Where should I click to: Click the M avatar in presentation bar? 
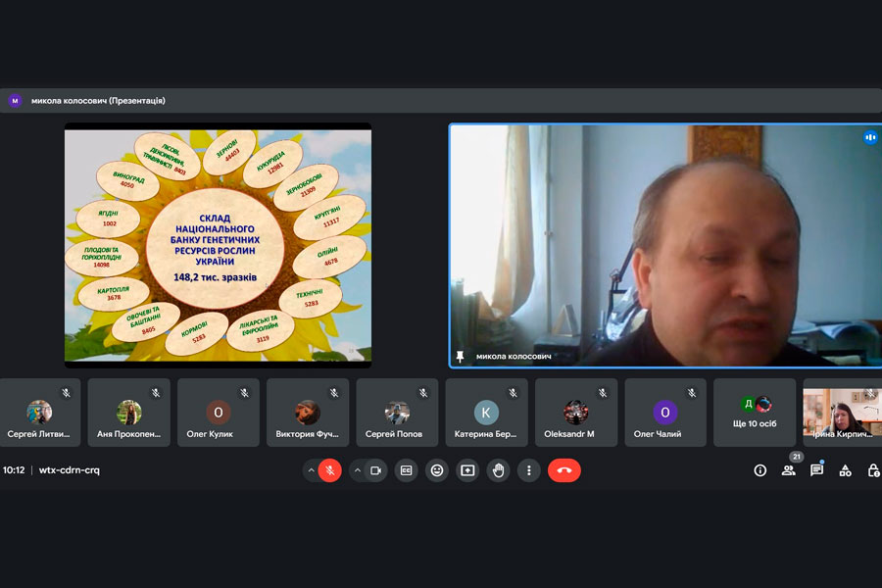pos(15,101)
